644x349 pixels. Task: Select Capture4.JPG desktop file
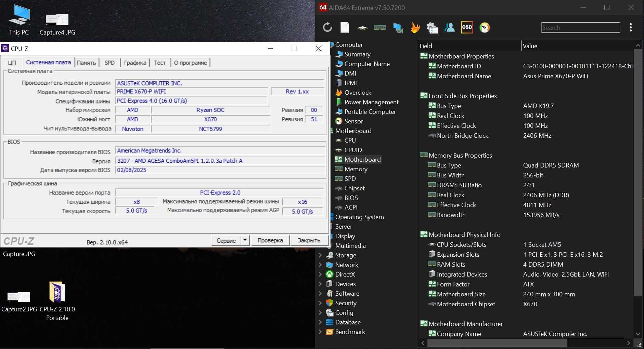pos(57,24)
